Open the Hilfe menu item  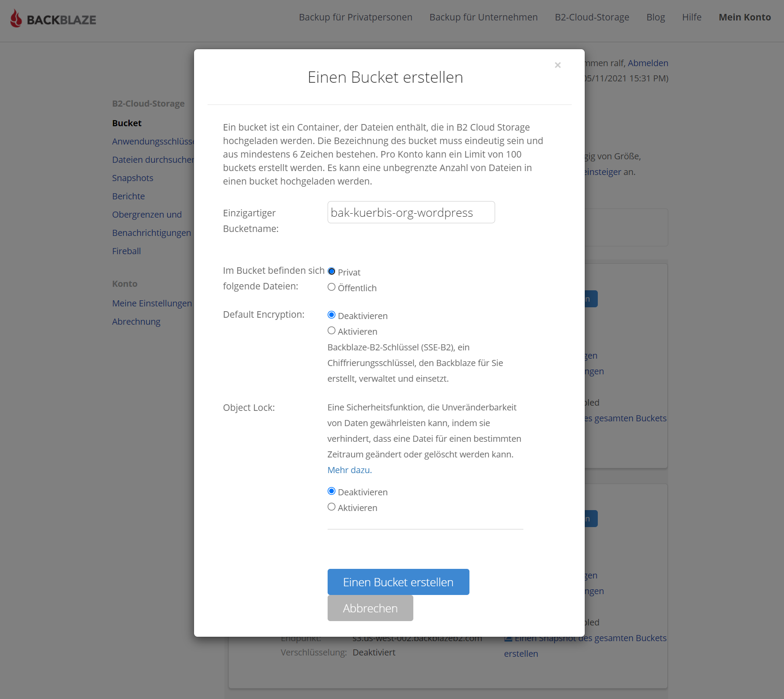pyautogui.click(x=691, y=17)
